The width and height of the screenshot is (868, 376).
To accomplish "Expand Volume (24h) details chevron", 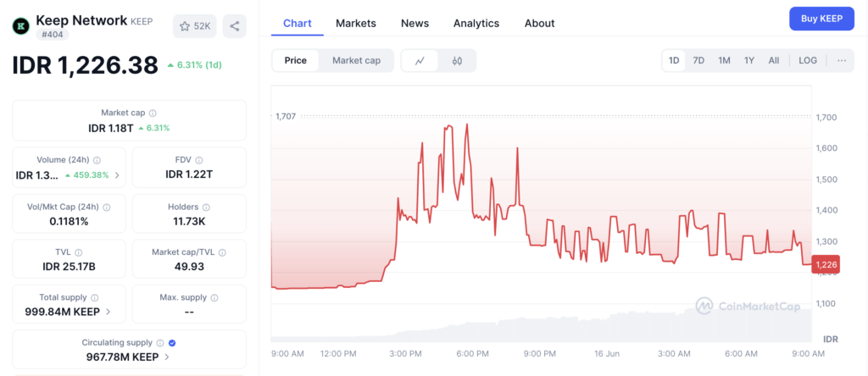I will point(117,175).
